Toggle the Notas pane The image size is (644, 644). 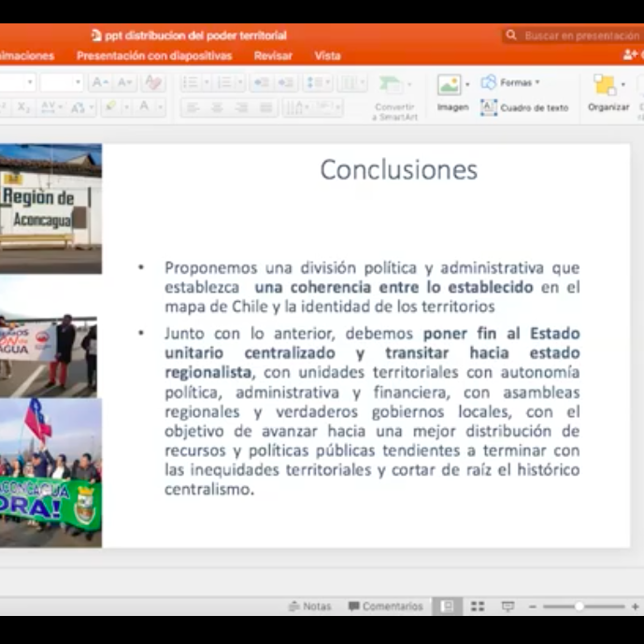tap(310, 607)
